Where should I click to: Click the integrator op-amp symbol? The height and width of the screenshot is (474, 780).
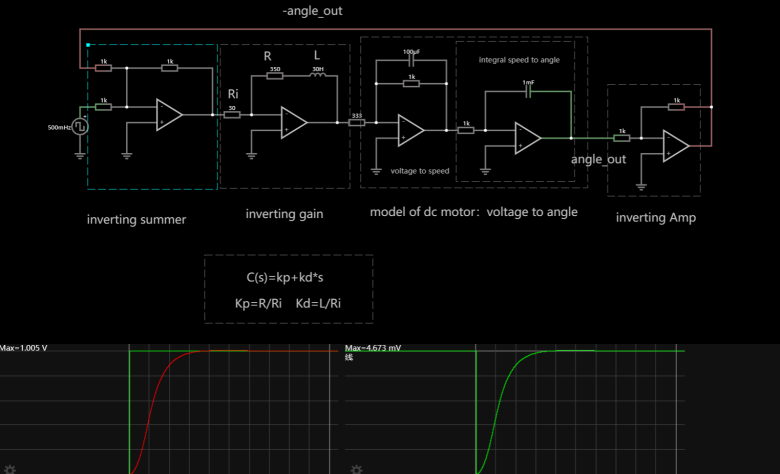(x=527, y=138)
